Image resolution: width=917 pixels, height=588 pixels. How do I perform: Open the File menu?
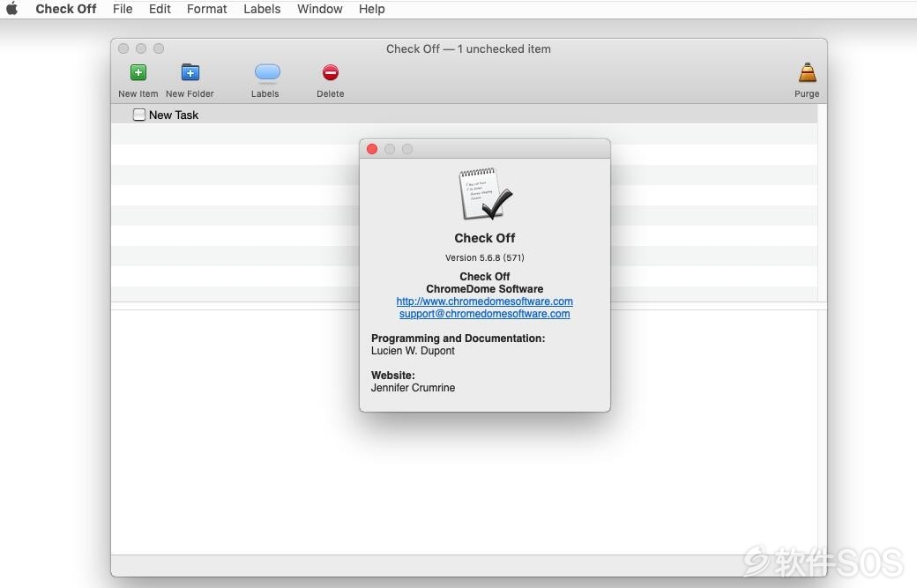click(123, 9)
